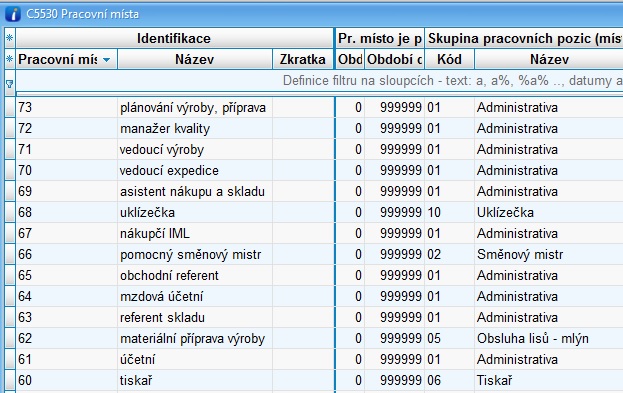Screen dimensions: 623x393
Task: Click cell 'účetní' in row 61
Action: pos(195,360)
